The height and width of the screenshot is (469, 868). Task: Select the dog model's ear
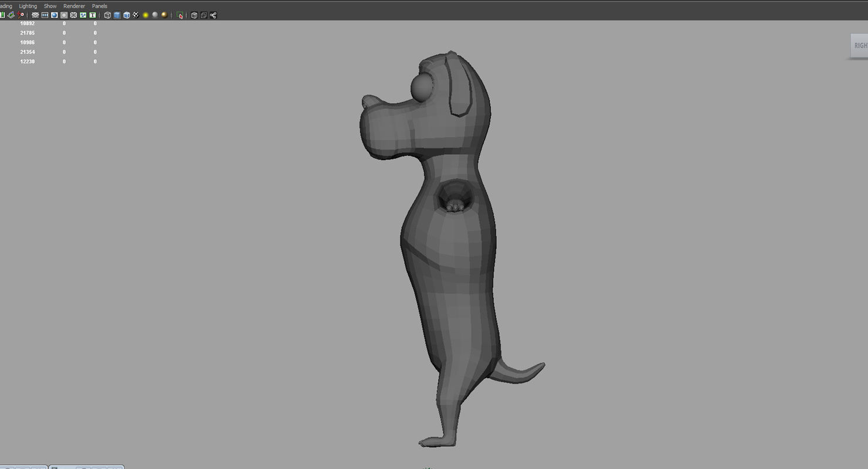[x=459, y=85]
